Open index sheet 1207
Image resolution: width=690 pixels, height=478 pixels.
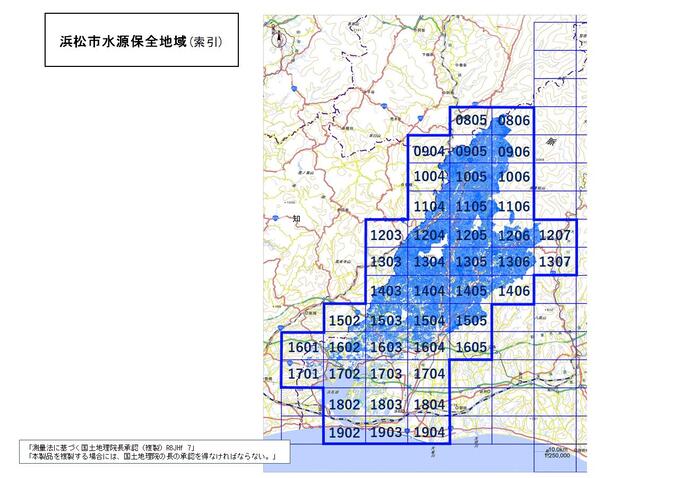[555, 234]
